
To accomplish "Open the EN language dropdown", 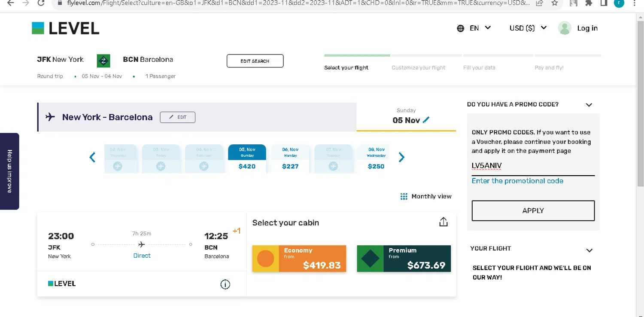I will point(480,28).
